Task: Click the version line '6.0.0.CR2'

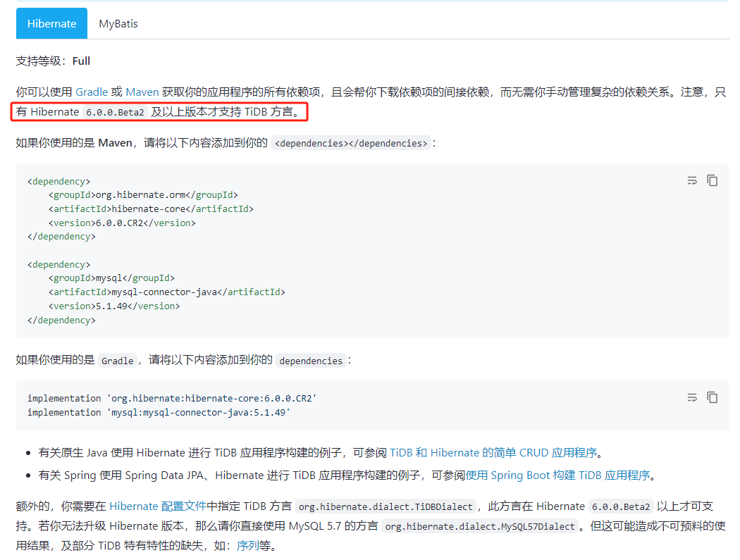Action: tap(122, 223)
